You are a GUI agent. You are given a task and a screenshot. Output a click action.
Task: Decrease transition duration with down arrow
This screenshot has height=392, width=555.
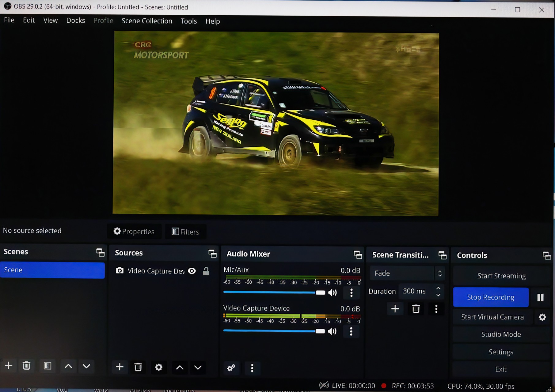pyautogui.click(x=439, y=295)
